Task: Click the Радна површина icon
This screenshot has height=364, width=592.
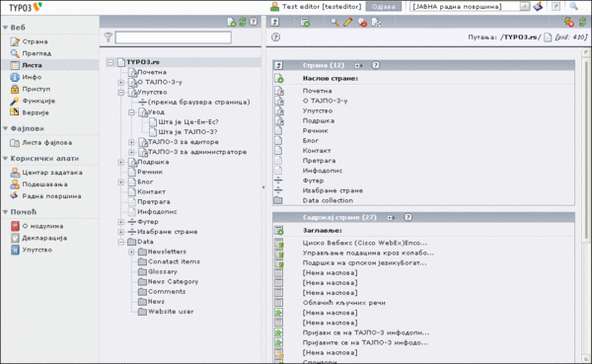Action: 15,196
